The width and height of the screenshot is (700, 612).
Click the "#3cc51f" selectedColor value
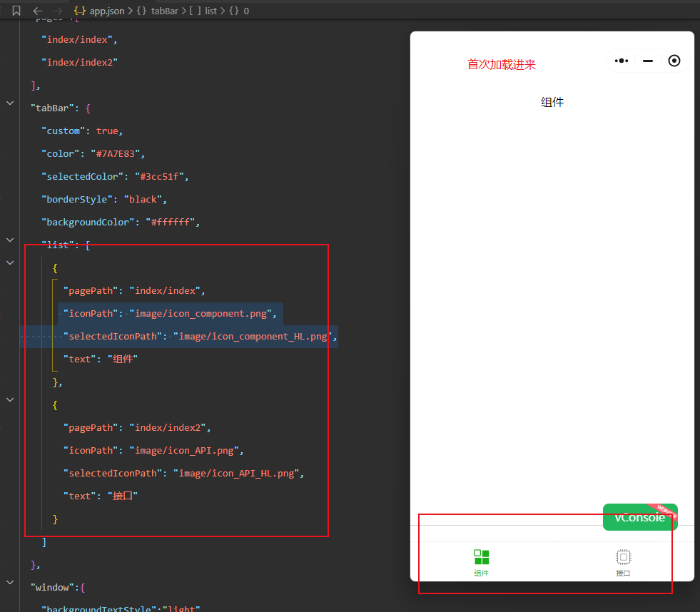click(x=159, y=176)
